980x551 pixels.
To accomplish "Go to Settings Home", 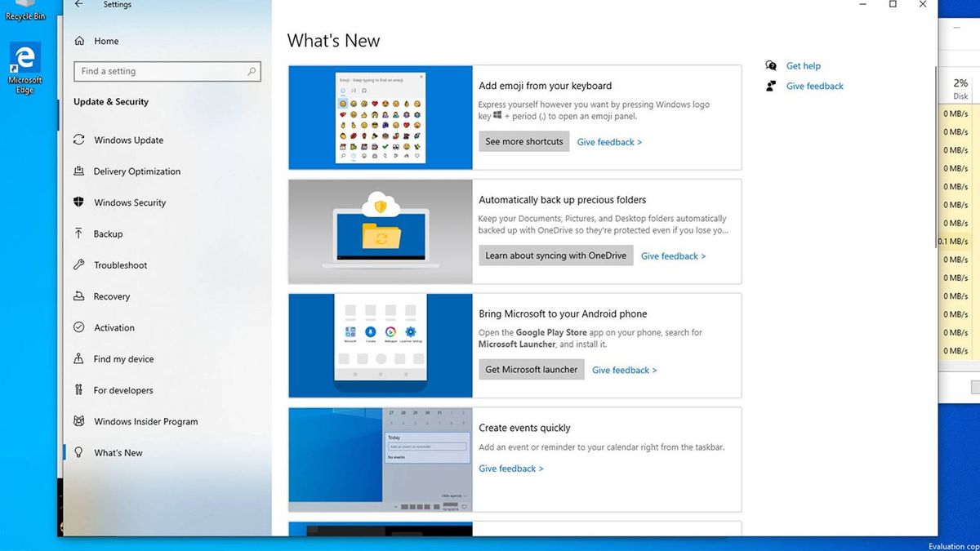I will 106,41.
